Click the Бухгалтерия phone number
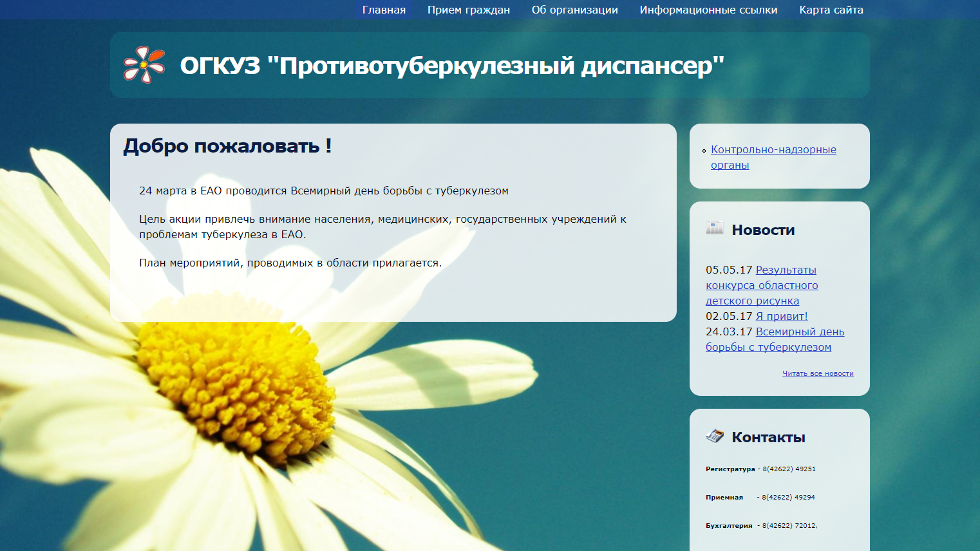The width and height of the screenshot is (980, 551). [x=789, y=526]
